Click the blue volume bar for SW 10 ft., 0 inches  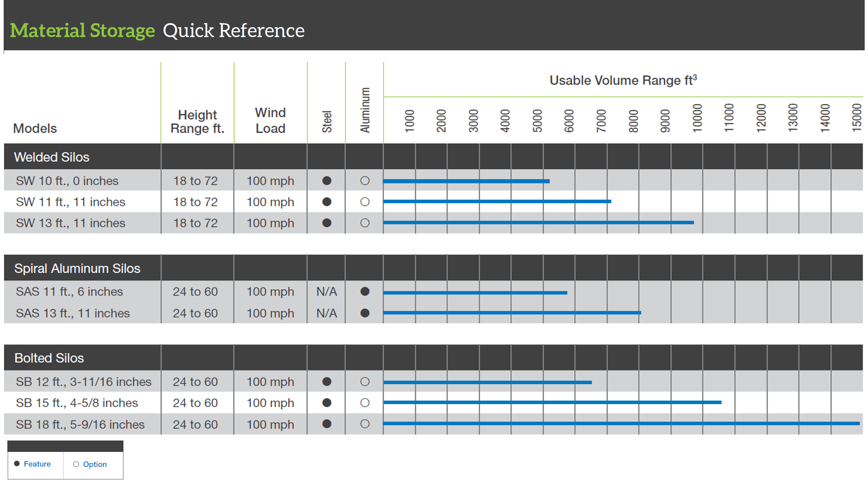pyautogui.click(x=466, y=181)
